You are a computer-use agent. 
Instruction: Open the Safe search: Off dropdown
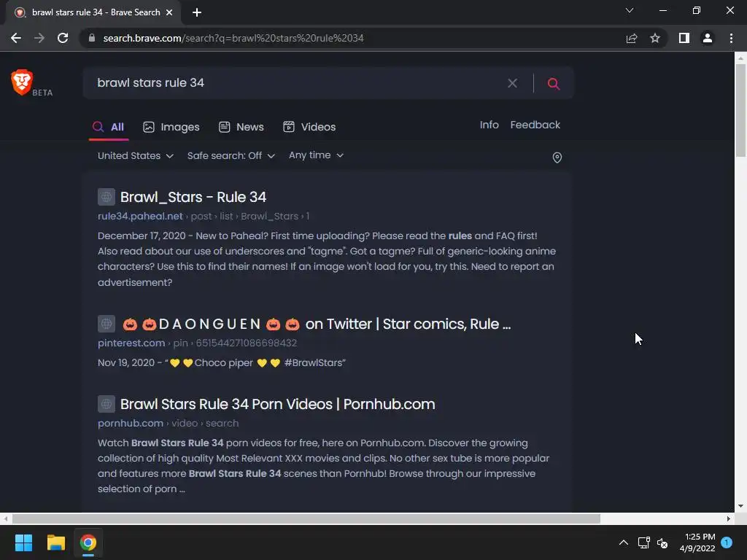[231, 156]
